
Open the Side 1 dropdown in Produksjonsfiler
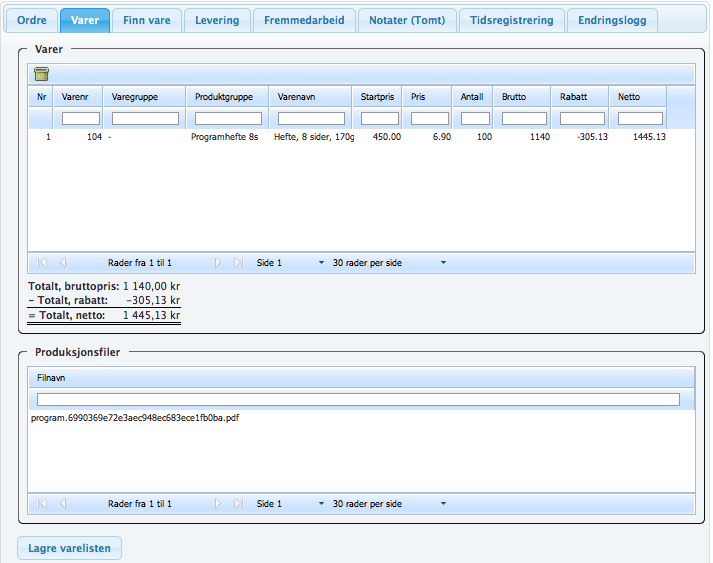point(290,504)
